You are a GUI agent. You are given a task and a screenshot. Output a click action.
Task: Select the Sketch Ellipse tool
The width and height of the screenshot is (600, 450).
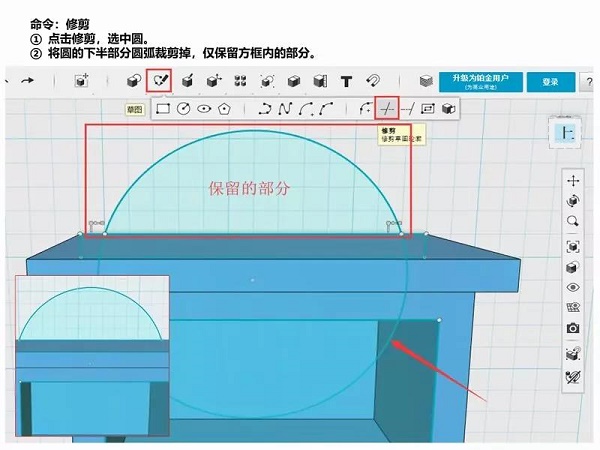(x=204, y=108)
